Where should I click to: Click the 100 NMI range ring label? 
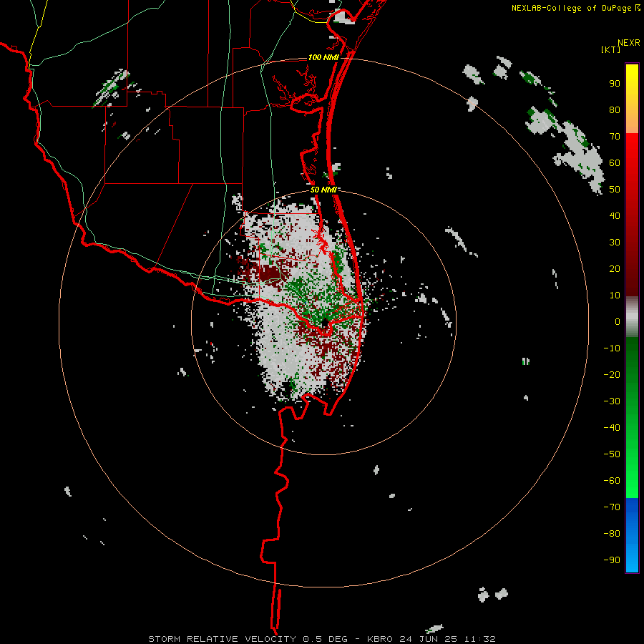323,57
